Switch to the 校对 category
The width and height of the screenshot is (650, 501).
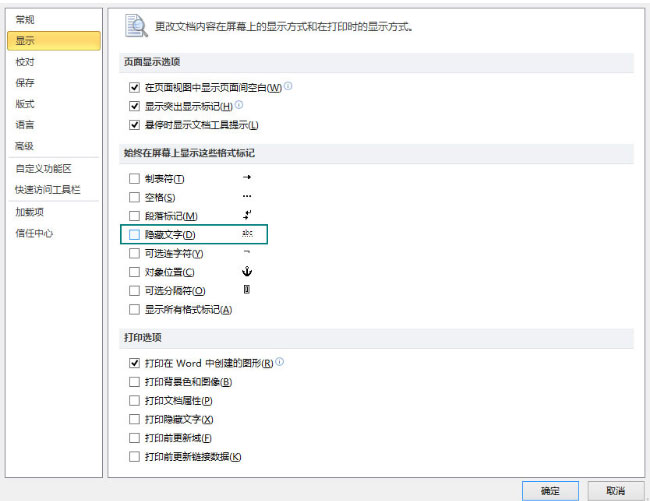pyautogui.click(x=24, y=61)
